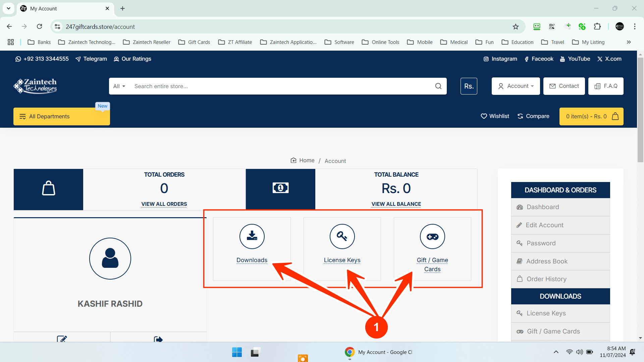Click the Contact button
This screenshot has width=644, height=362.
564,86
